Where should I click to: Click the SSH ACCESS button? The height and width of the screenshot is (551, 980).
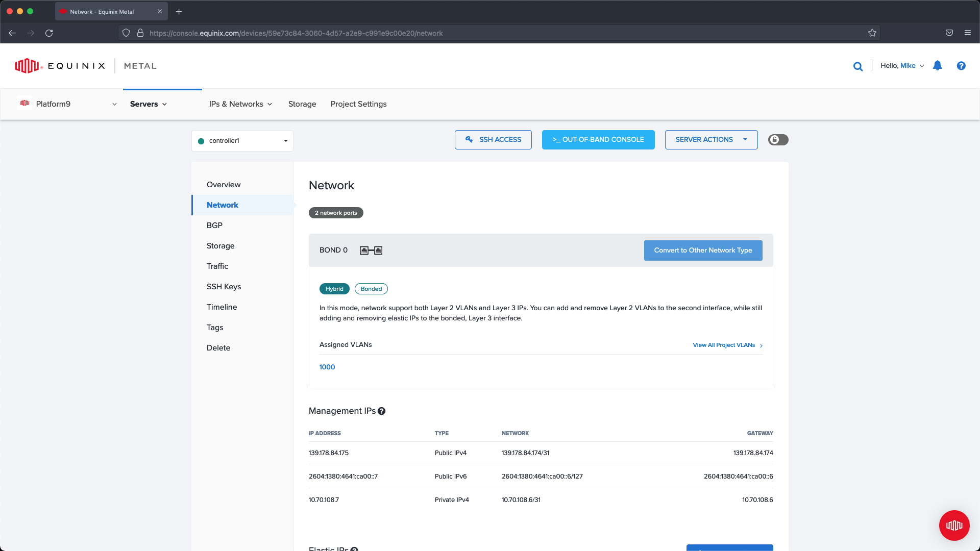(x=493, y=140)
